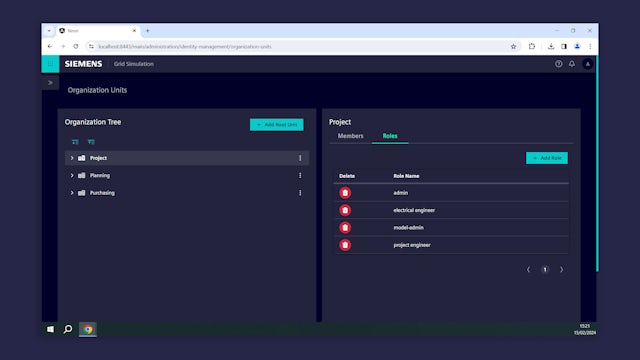Delete the model-admin role
Image resolution: width=640 pixels, height=360 pixels.
[x=345, y=228]
